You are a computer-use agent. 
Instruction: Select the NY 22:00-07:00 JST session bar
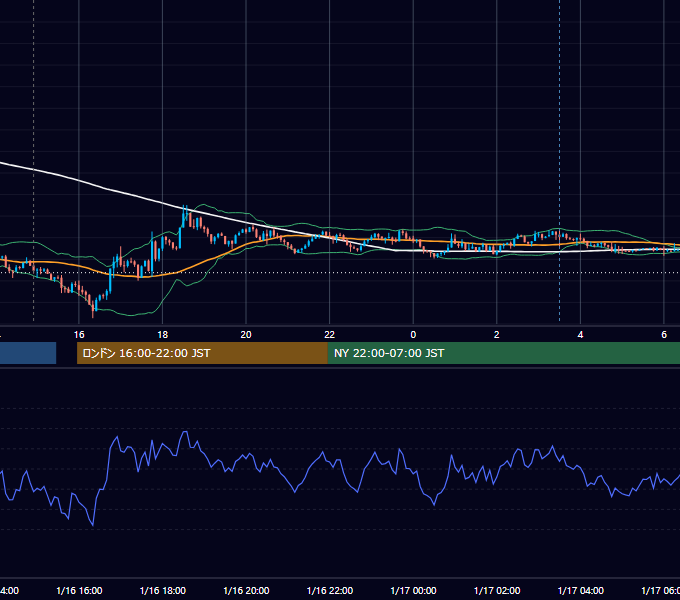[503, 353]
